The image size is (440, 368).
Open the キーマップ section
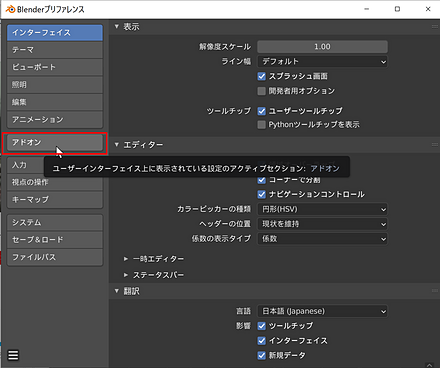pos(55,200)
